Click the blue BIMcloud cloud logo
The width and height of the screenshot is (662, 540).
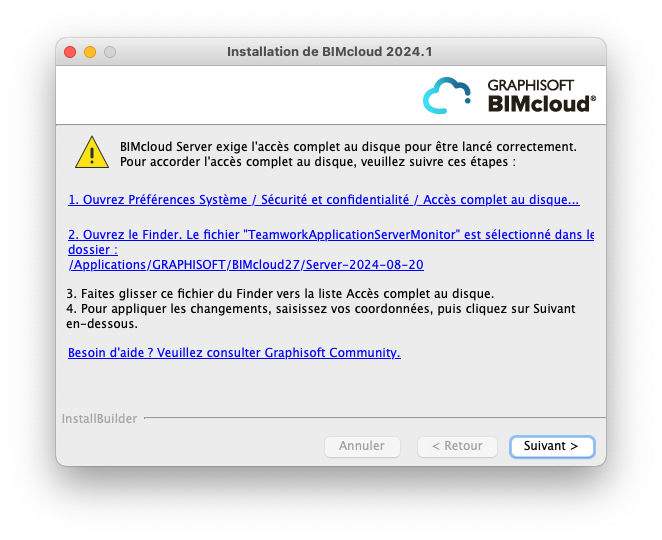(447, 95)
